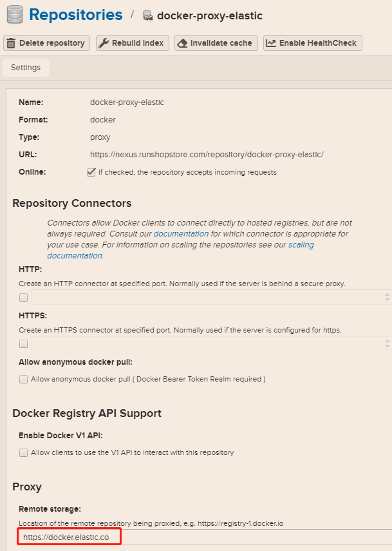The width and height of the screenshot is (392, 551).
Task: Uncheck the Online checkbox
Action: click(x=91, y=172)
